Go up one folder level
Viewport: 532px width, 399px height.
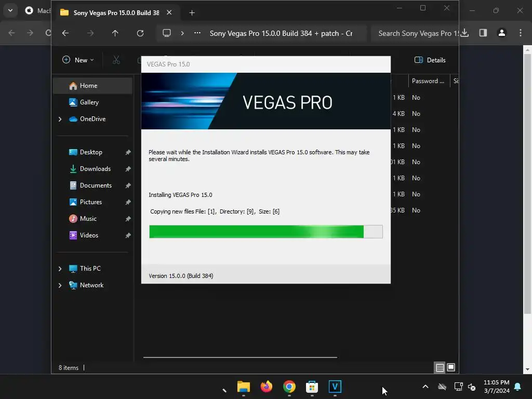click(115, 33)
